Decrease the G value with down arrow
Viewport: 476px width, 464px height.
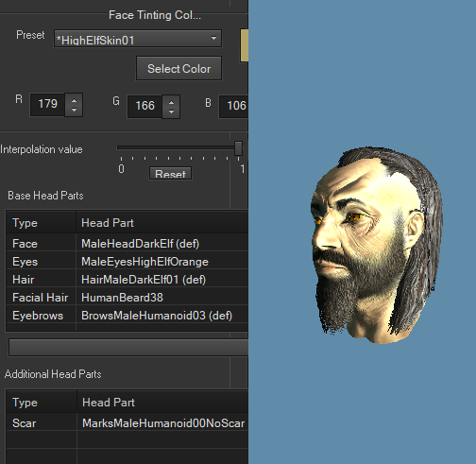171,112
